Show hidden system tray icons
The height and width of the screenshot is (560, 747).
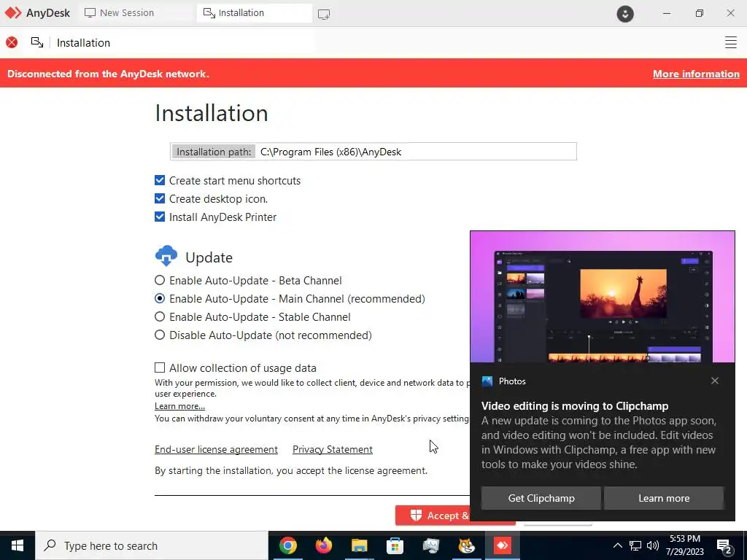coord(617,545)
